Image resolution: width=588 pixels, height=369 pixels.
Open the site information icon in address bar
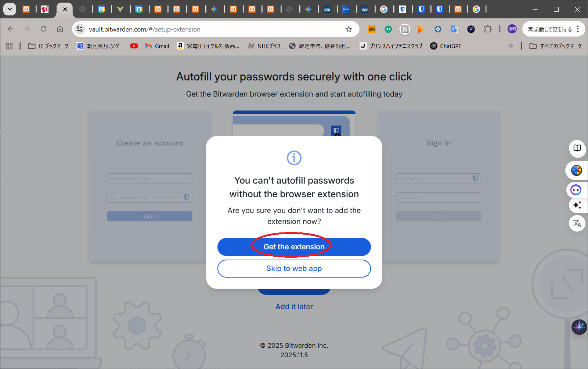point(80,29)
